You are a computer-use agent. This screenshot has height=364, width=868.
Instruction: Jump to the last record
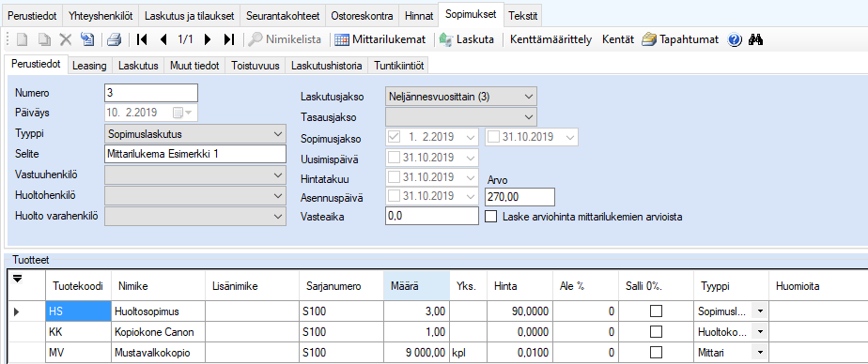229,39
